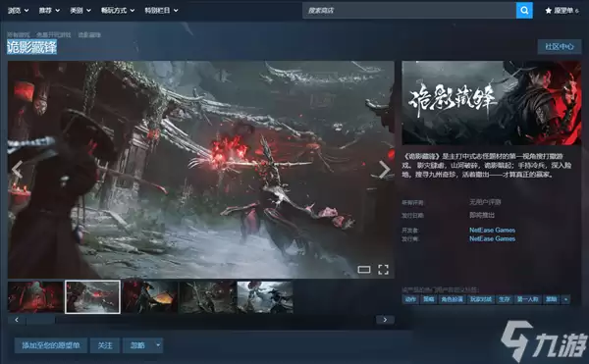Select the 策略 tag
The width and height of the screenshot is (589, 364).
tap(429, 299)
